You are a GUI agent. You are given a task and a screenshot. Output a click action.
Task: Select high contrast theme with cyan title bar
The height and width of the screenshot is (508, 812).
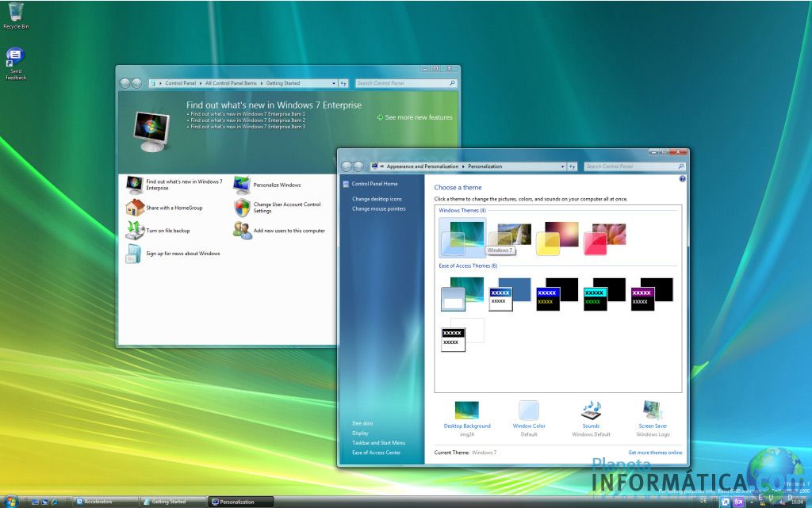tap(604, 294)
